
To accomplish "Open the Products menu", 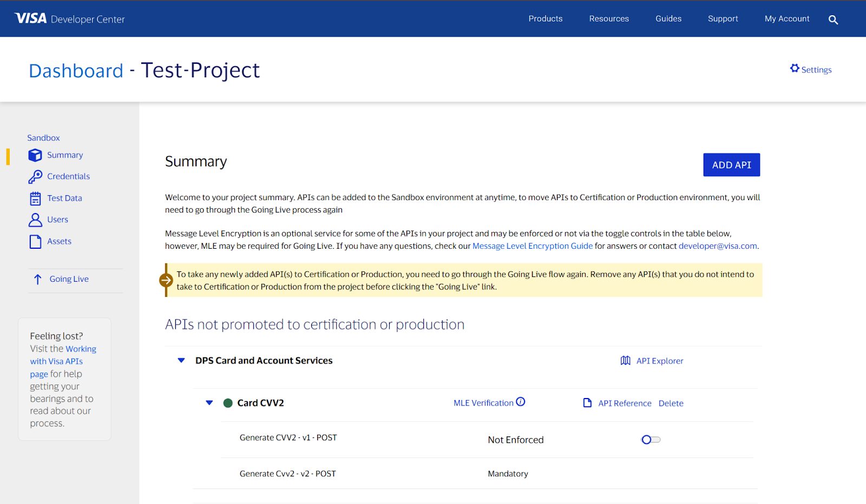I will 546,18.
